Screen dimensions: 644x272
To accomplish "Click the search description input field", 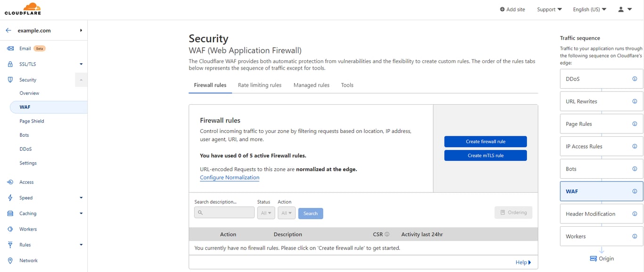I will pyautogui.click(x=224, y=212).
